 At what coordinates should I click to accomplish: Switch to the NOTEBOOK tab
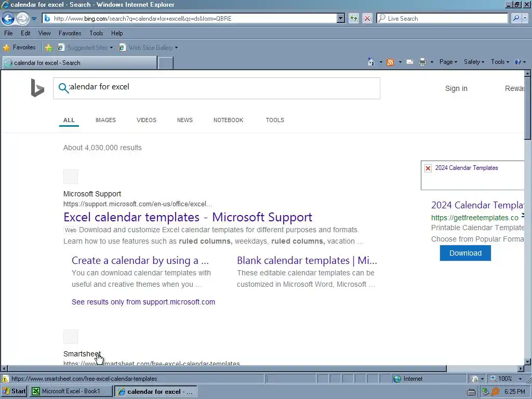(229, 120)
